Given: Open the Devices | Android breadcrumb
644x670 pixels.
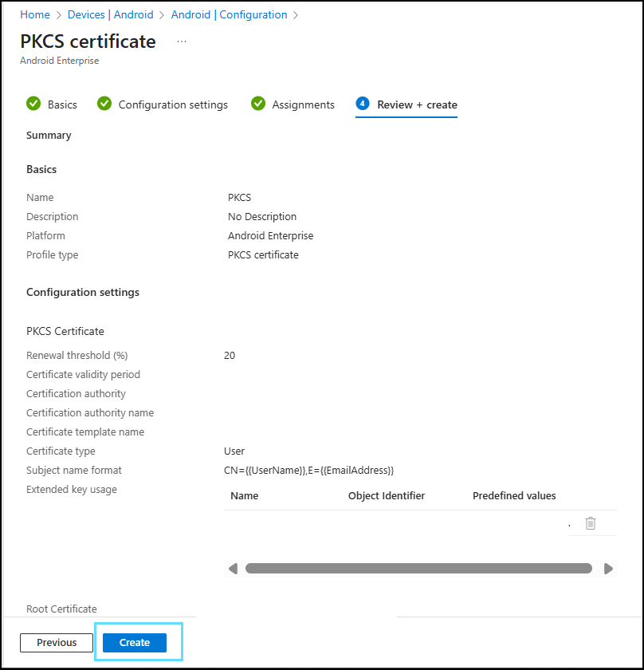Looking at the screenshot, I should point(111,14).
